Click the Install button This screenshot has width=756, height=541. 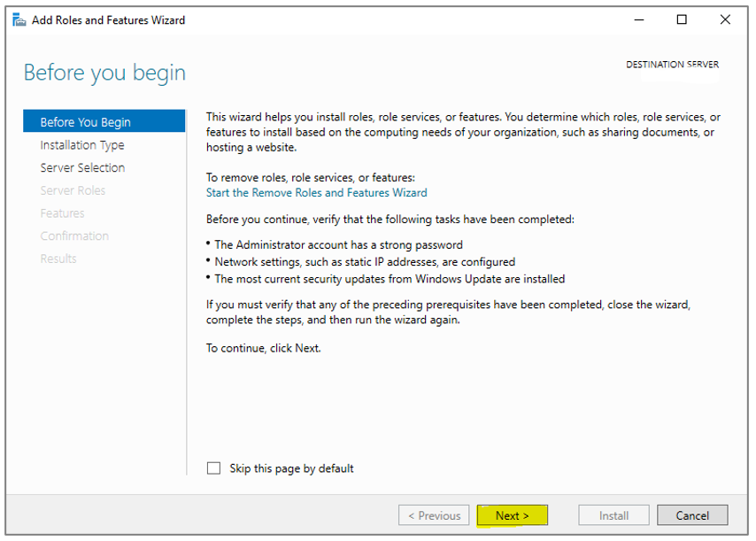(x=613, y=514)
